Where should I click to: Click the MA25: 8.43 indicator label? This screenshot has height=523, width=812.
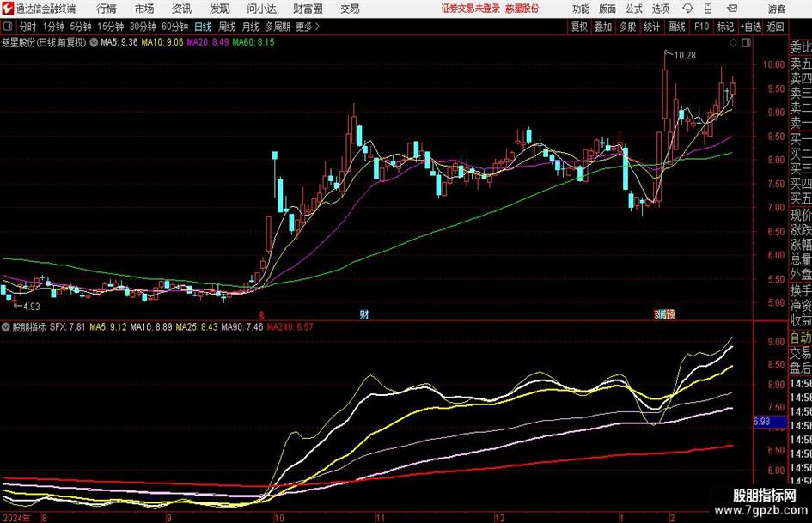pos(197,326)
